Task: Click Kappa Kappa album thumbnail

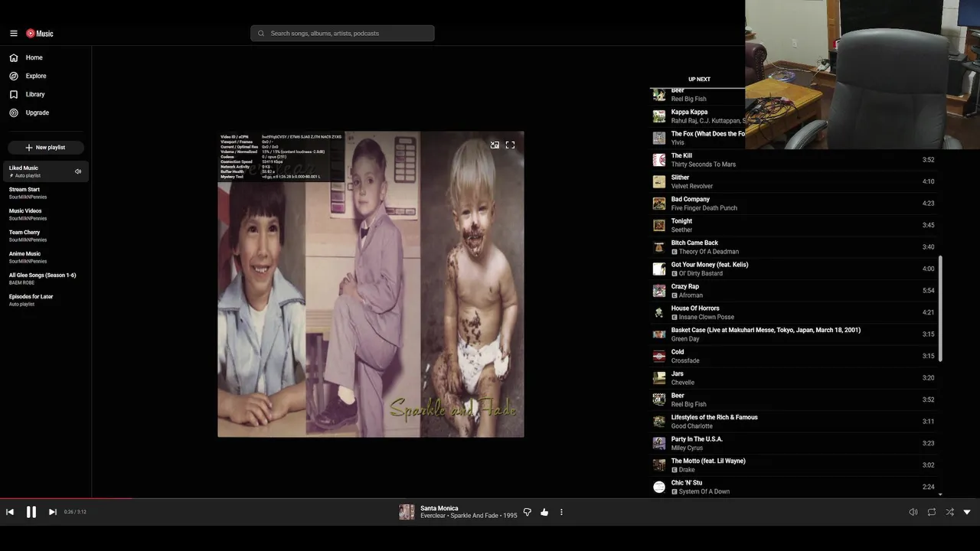Action: pos(659,116)
